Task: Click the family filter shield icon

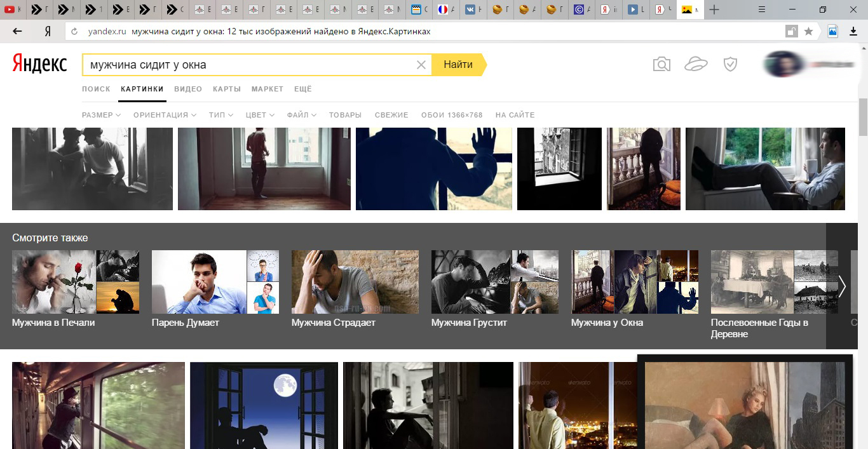Action: [730, 64]
